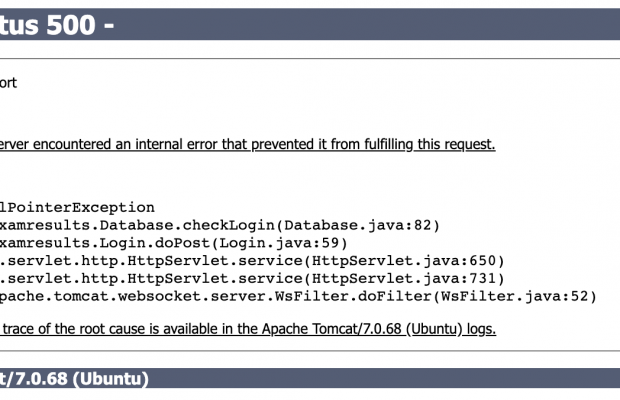Click the Status 500 header banner
Image resolution: width=620 pixels, height=400 pixels.
310,25
